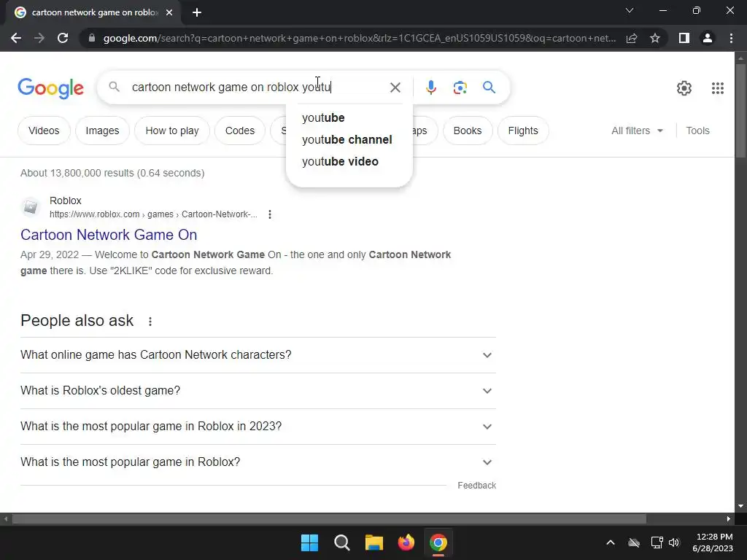Viewport: 747px width, 560px height.
Task: Open the All filters dropdown
Action: point(637,131)
